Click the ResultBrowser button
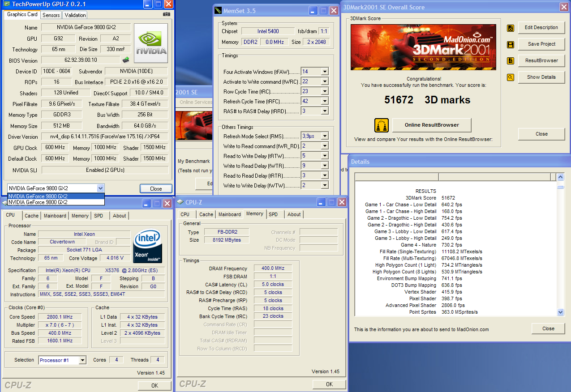 pos(541,61)
